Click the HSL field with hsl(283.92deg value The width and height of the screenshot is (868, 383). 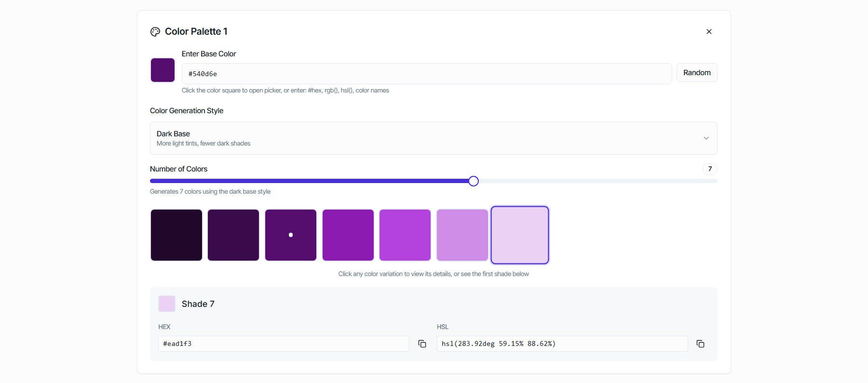562,343
